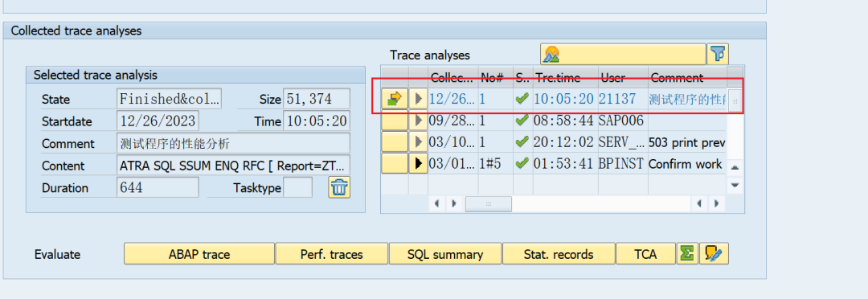Click trace time 01:53:41 cell
This screenshot has width=868, height=299.
tap(565, 163)
